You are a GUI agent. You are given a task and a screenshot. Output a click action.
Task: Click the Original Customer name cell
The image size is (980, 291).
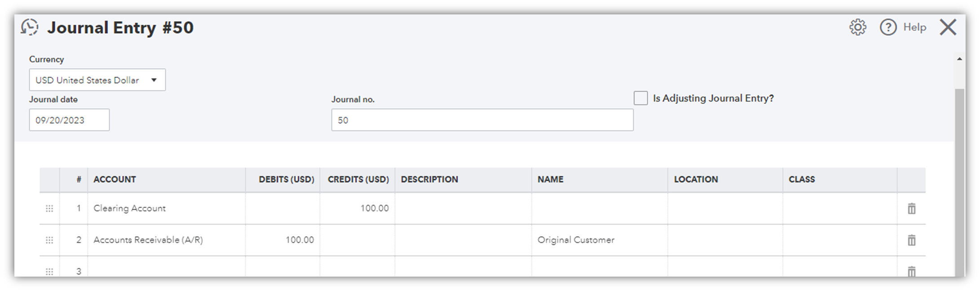tap(599, 240)
